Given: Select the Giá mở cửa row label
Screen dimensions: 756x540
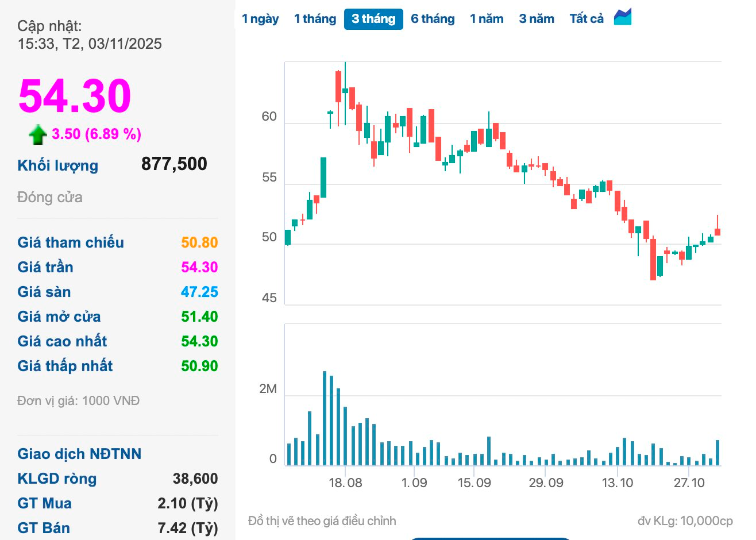Looking at the screenshot, I should pos(59,317).
